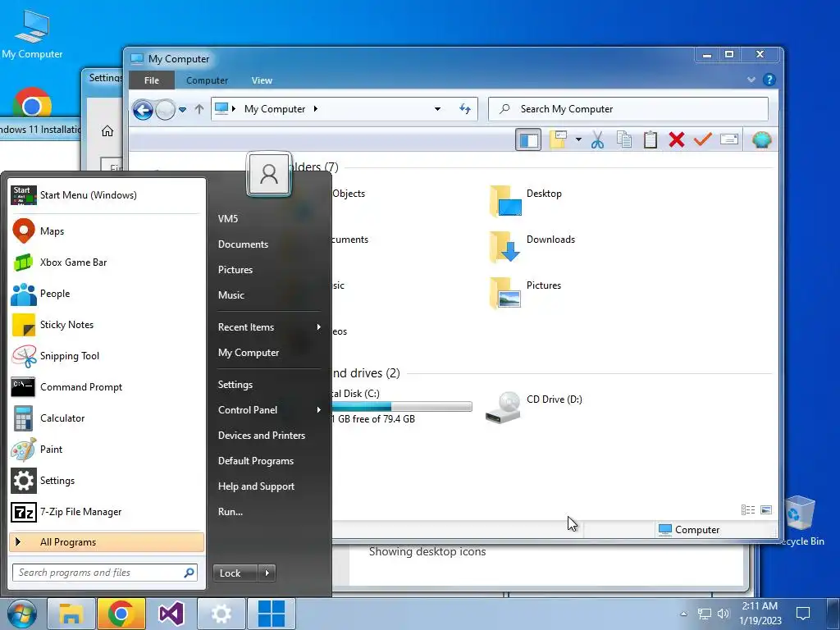Open Start Menu (Windows) entry
Screen dimensions: 840x630
(x=107, y=195)
